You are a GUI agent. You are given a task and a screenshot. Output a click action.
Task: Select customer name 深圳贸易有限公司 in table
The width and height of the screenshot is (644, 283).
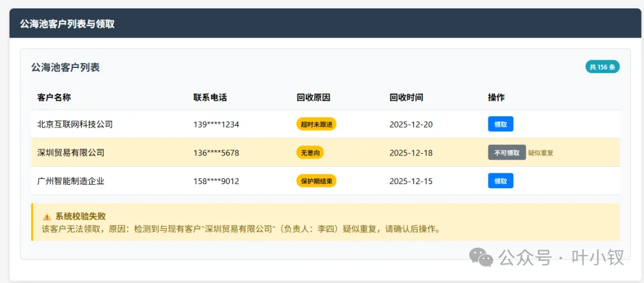tap(70, 153)
